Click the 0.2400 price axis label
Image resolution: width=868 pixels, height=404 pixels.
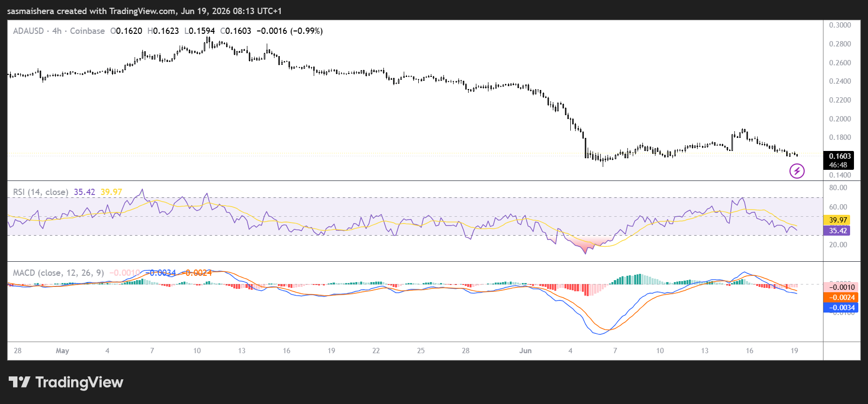point(840,81)
